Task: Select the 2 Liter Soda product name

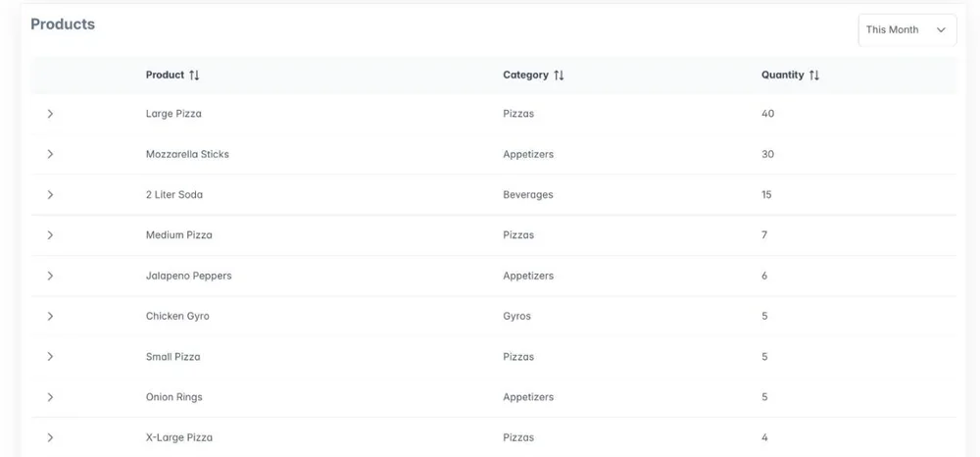Action: [x=174, y=194]
